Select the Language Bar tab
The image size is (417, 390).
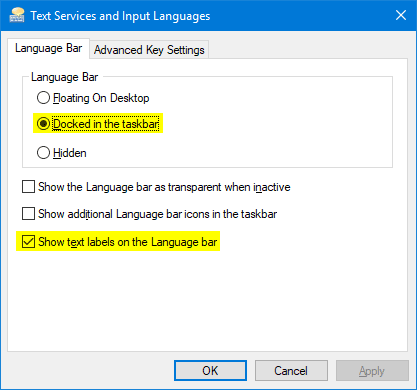click(x=48, y=48)
